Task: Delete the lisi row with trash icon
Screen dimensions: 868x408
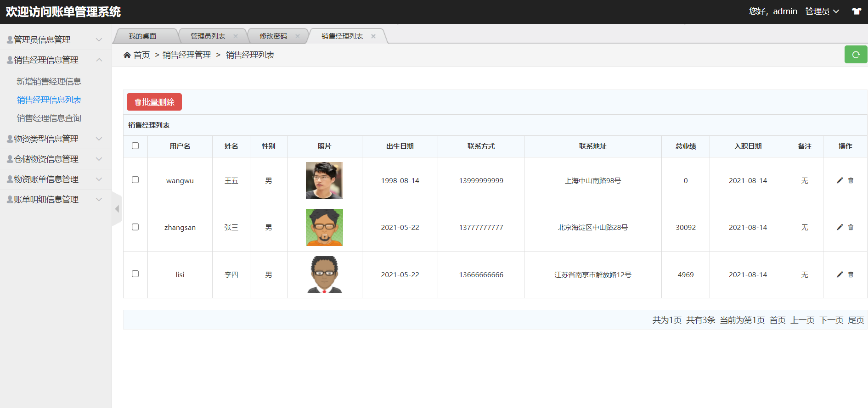Action: tap(851, 274)
